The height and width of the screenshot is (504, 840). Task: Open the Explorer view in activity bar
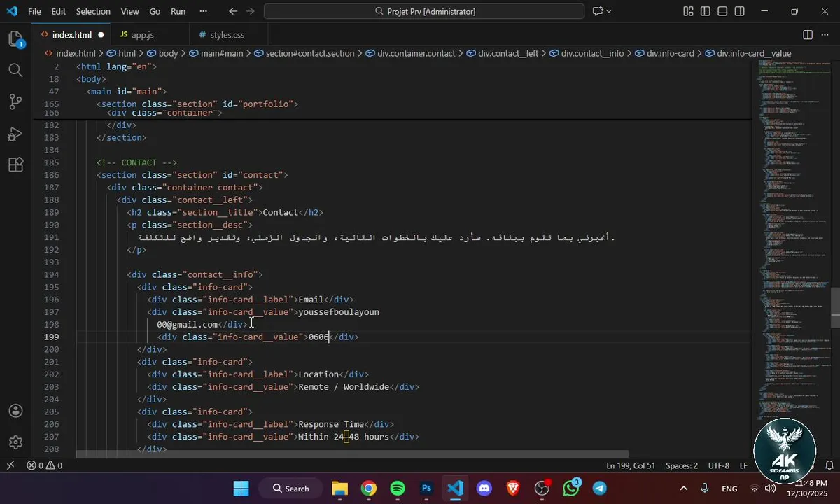[15, 38]
